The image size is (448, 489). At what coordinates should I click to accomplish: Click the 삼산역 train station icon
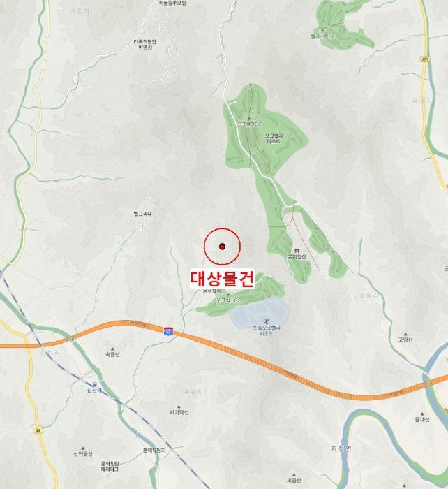94,384
